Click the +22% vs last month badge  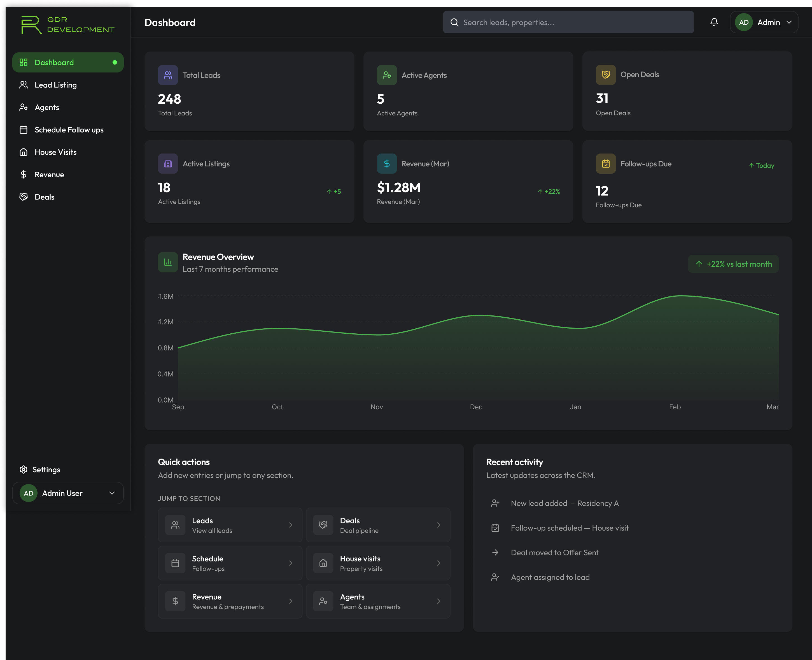pos(733,264)
